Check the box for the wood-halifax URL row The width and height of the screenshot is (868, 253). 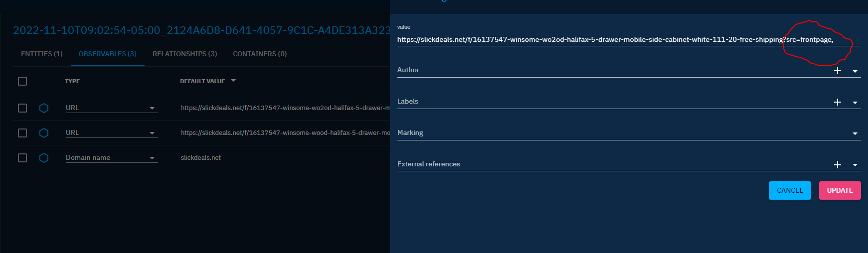[x=22, y=133]
